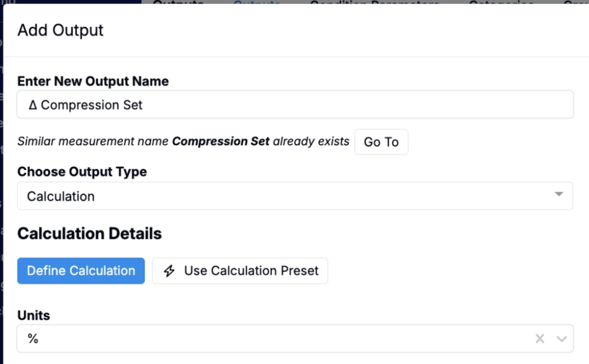Switch to Condition Parameters tab
This screenshot has width=589, height=364.
374,2
